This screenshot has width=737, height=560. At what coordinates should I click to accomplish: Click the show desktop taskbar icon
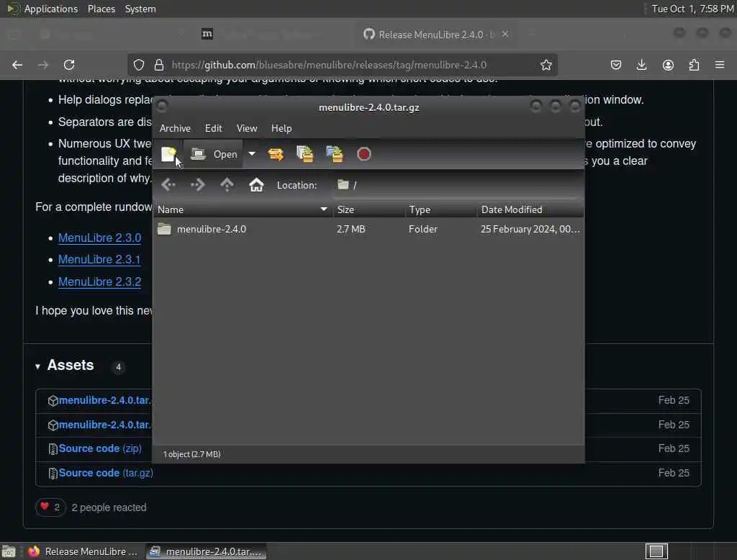[x=9, y=551]
